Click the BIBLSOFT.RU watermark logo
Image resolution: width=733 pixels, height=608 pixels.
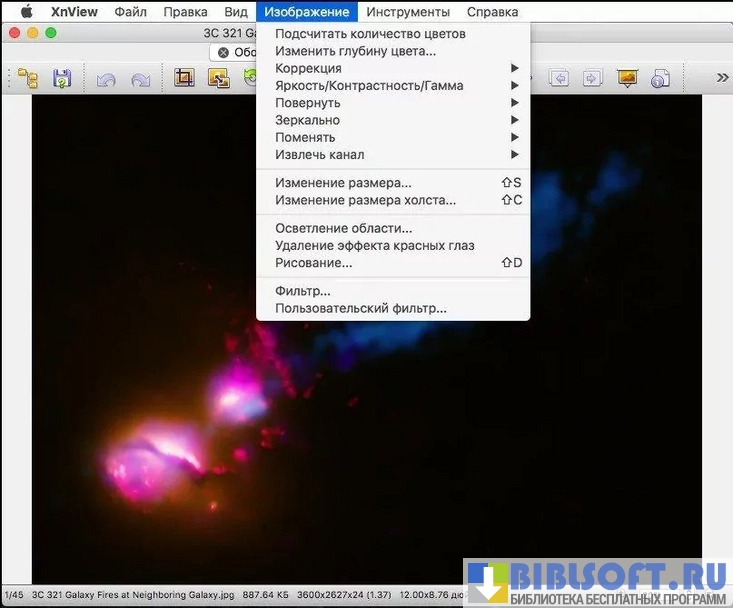(x=598, y=583)
